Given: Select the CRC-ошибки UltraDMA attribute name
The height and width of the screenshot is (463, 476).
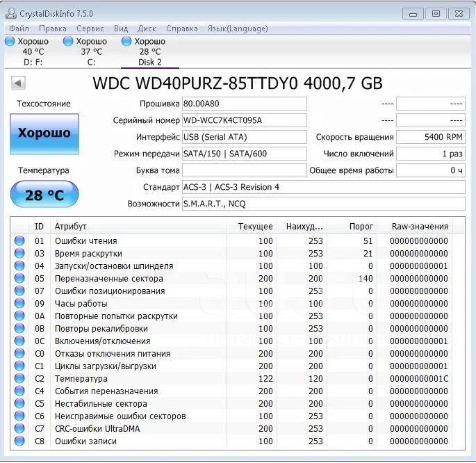Looking at the screenshot, I should pyautogui.click(x=97, y=429).
